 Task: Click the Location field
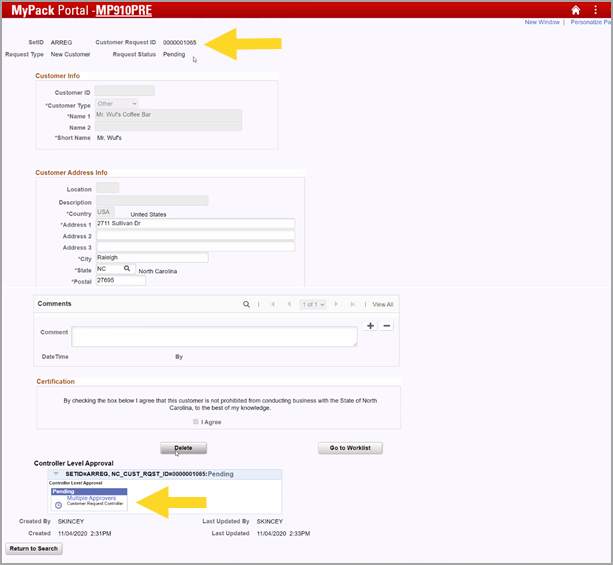coord(108,187)
